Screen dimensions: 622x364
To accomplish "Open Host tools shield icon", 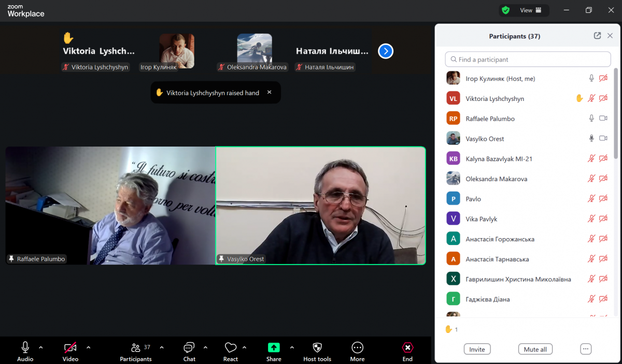I will (317, 347).
